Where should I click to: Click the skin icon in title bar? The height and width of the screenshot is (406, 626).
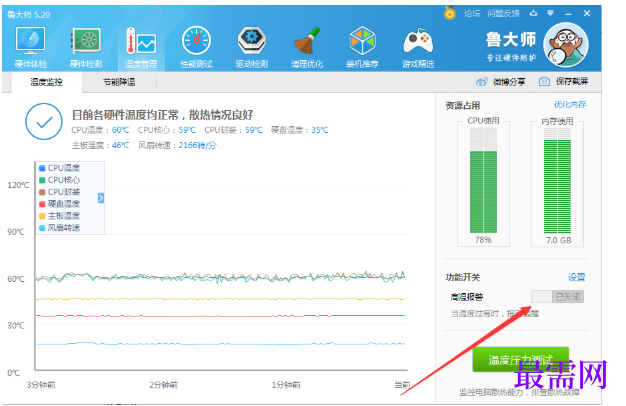point(533,13)
